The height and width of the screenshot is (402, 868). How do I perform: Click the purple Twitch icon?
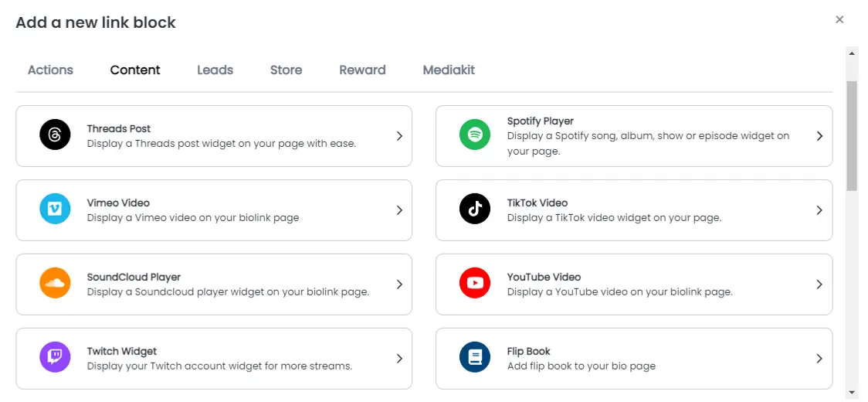pyautogui.click(x=55, y=359)
